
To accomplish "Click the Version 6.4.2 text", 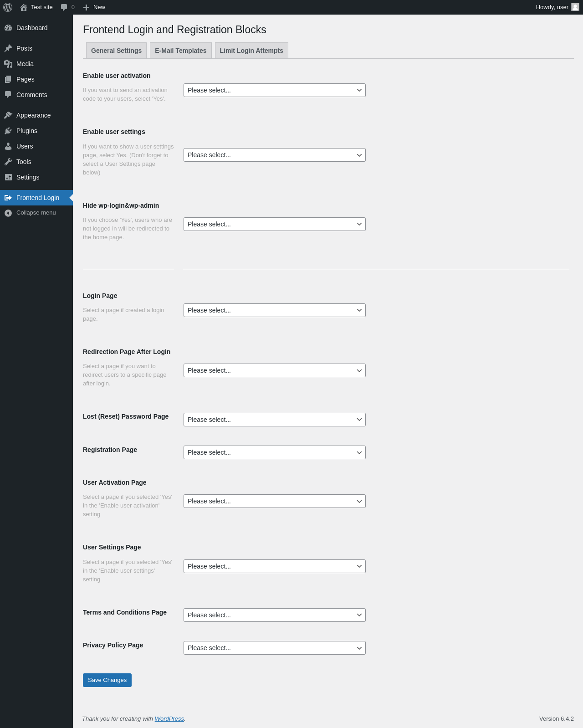I will [557, 718].
